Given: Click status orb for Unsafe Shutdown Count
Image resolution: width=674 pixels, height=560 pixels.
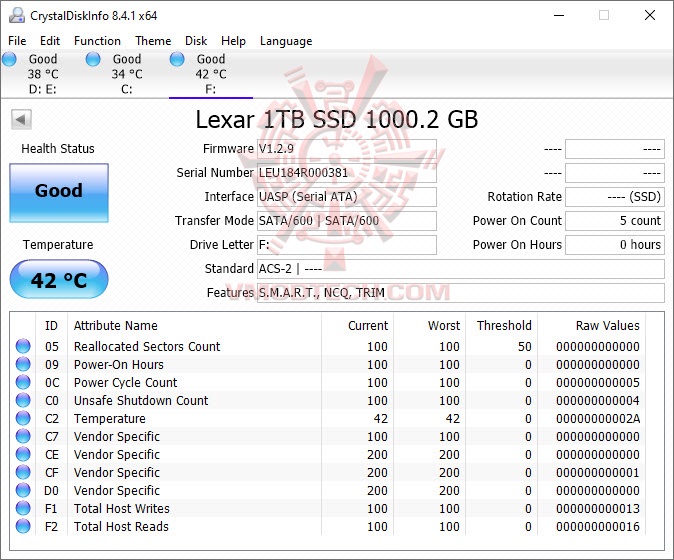Looking at the screenshot, I should pyautogui.click(x=23, y=400).
